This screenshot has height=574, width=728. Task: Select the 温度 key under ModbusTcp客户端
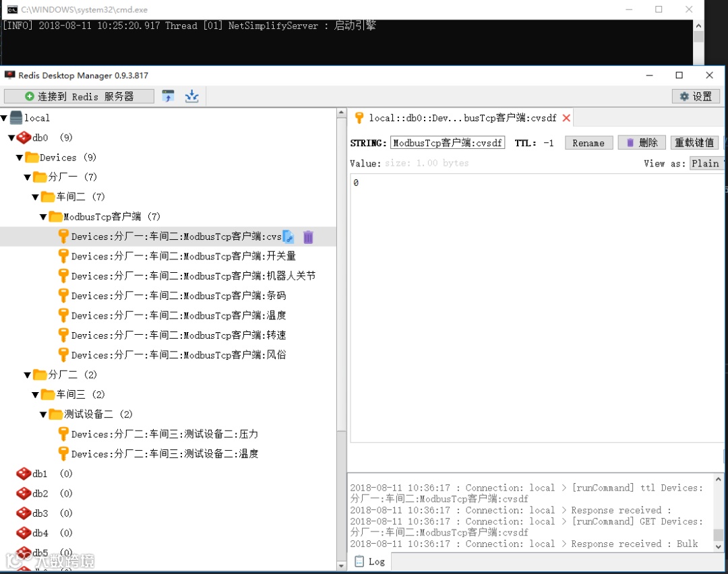coord(178,315)
